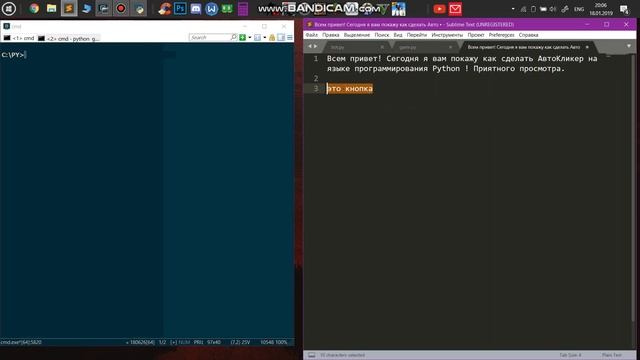640x360 pixels.
Task: Open the Файл menu in Sublime Text
Action: [312, 35]
